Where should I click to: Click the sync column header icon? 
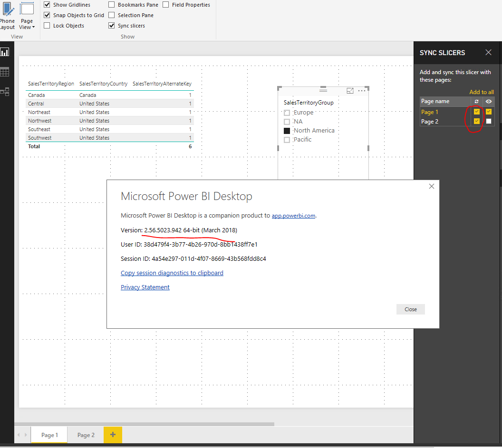tap(476, 102)
